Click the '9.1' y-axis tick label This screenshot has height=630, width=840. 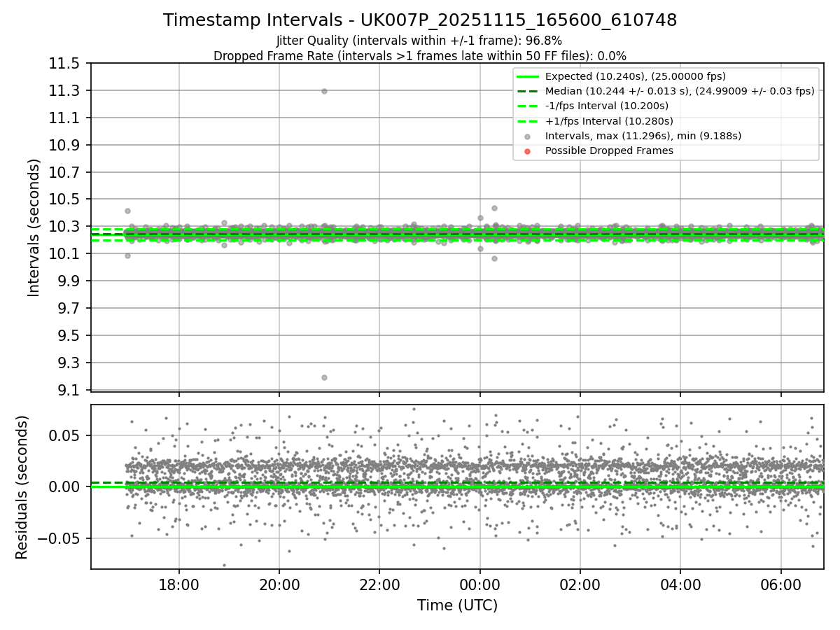(x=70, y=391)
